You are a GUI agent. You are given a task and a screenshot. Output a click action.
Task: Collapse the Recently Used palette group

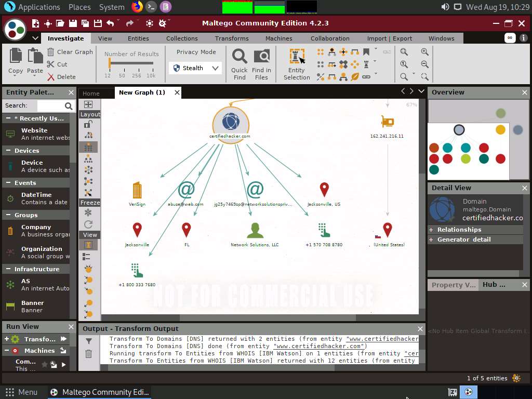pyautogui.click(x=8, y=118)
